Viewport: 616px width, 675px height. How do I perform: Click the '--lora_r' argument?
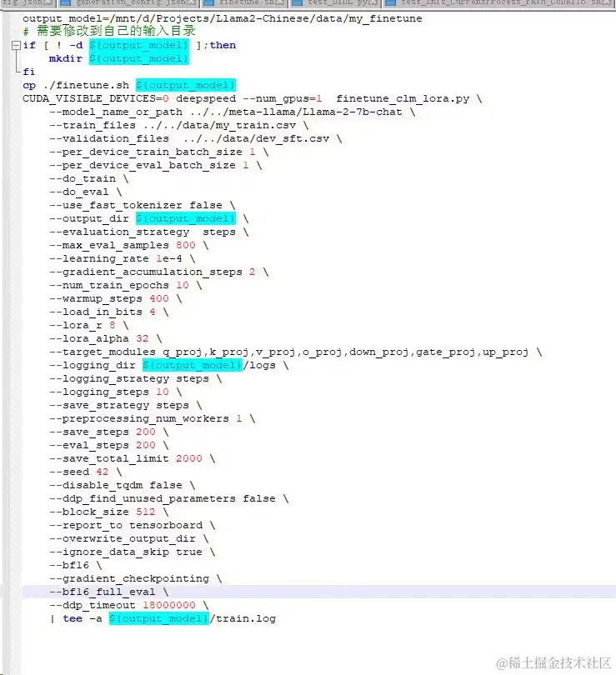(x=75, y=326)
